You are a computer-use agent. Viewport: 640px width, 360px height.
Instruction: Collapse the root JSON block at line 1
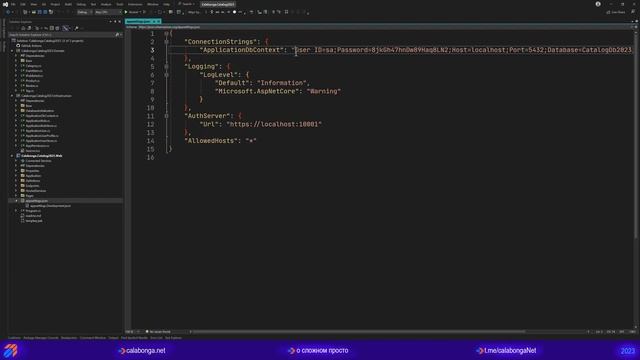tap(166, 33)
